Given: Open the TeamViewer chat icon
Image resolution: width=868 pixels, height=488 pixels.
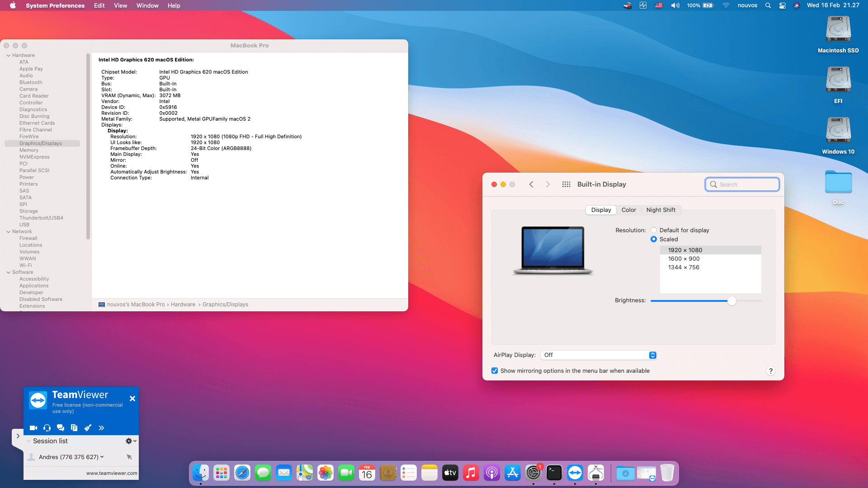Looking at the screenshot, I should pyautogui.click(x=61, y=427).
